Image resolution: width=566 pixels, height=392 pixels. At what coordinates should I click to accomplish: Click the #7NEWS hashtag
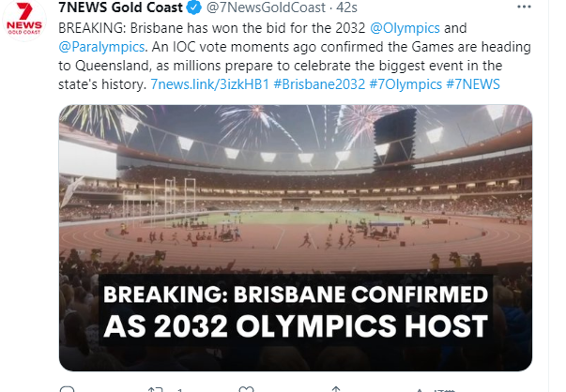[473, 84]
